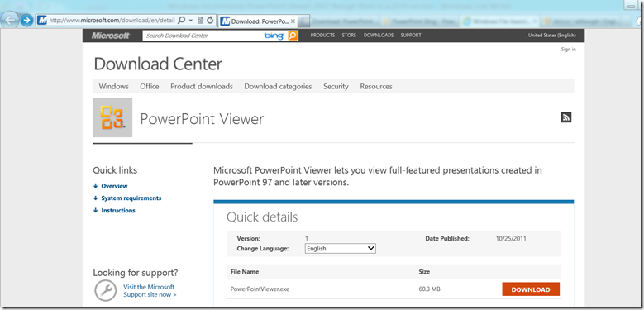Viewport: 644px width, 310px height.
Task: Click the PowerPointViewer.exe file name
Action: coord(260,289)
